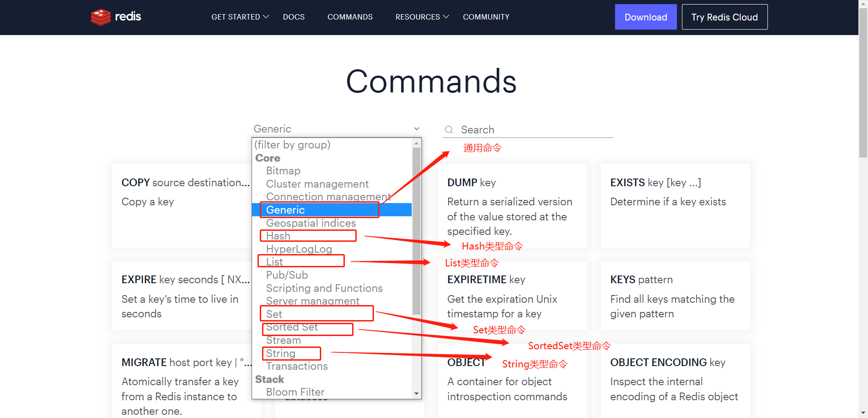Click the Download button

click(646, 17)
